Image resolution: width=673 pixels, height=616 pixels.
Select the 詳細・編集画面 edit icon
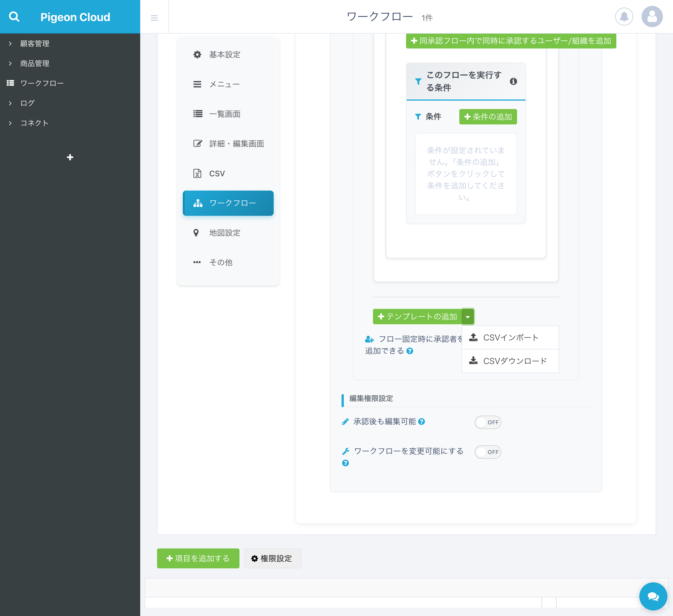[x=198, y=143]
